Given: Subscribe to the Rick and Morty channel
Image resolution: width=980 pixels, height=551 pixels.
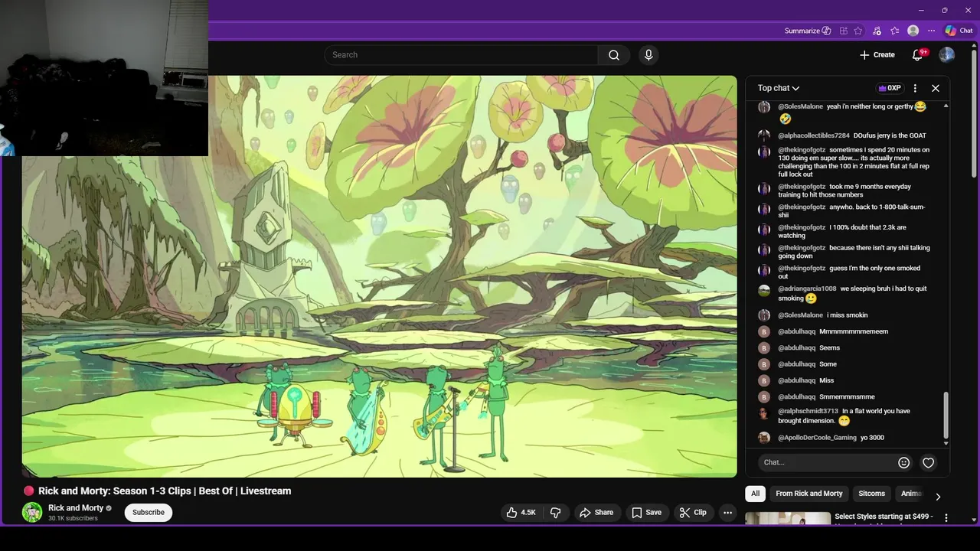Looking at the screenshot, I should tap(149, 513).
